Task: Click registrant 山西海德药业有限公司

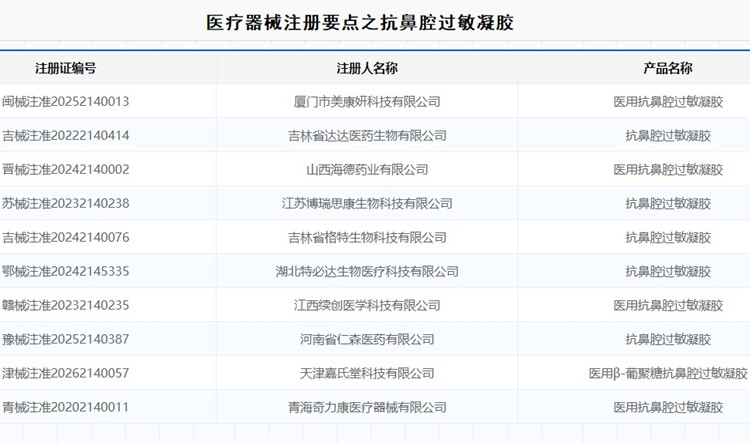Action: (x=367, y=169)
